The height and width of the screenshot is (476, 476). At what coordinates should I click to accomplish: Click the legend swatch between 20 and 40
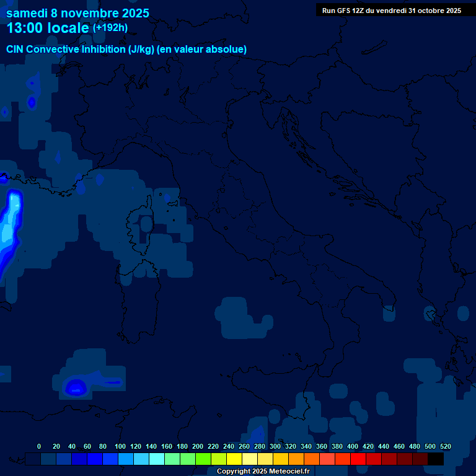pos(64,459)
